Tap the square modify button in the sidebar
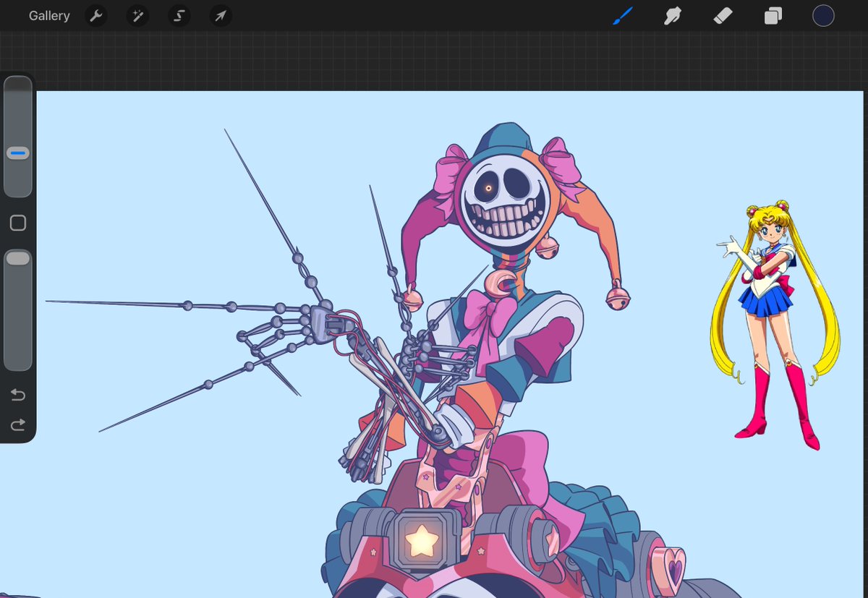Viewport: 868px width, 598px height. point(18,223)
